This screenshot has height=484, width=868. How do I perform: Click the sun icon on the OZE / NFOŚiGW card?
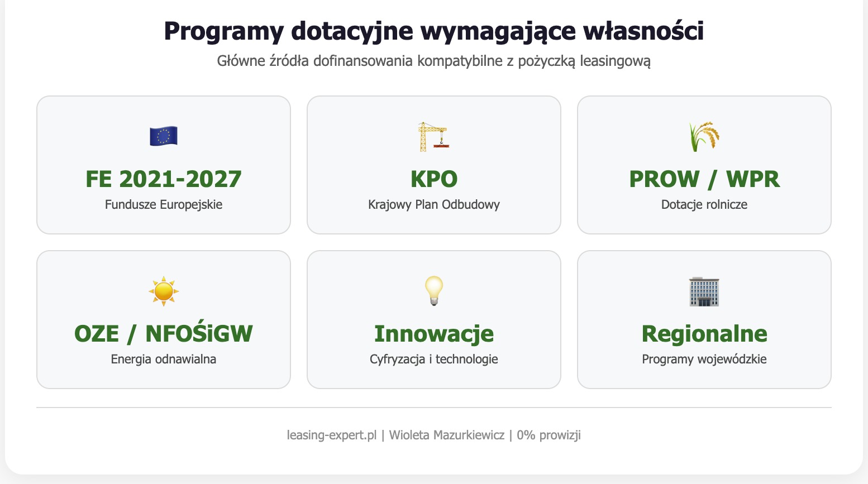[x=163, y=291]
